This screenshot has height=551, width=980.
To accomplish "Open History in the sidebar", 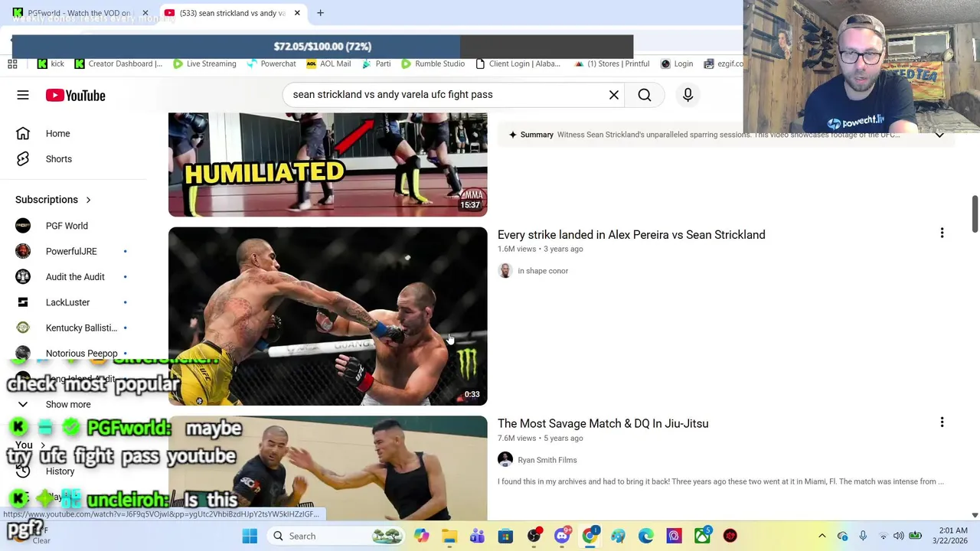I will [x=60, y=471].
